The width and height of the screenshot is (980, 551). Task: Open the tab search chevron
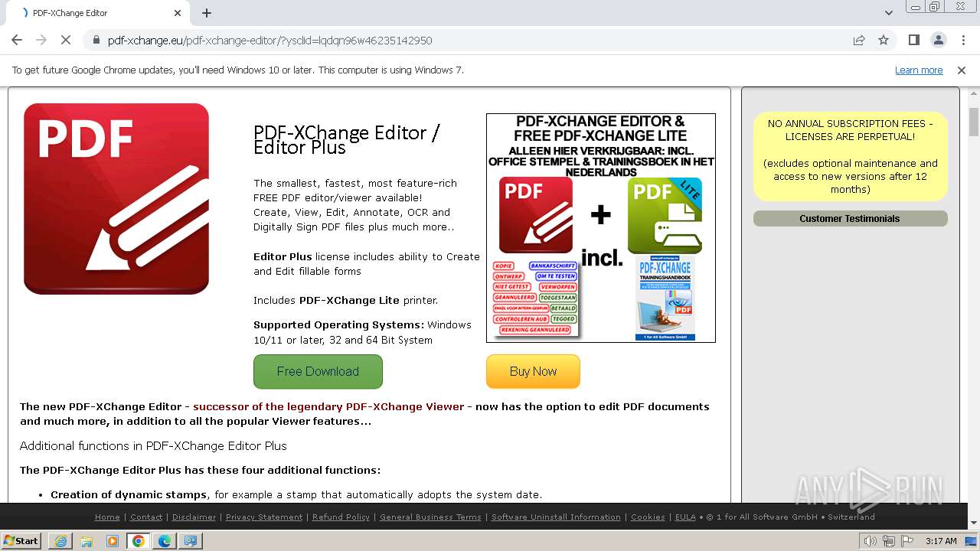click(x=888, y=13)
